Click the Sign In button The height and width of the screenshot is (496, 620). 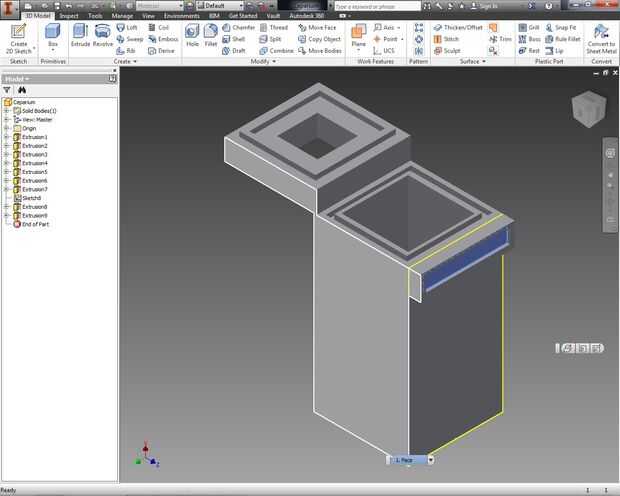pyautogui.click(x=484, y=6)
